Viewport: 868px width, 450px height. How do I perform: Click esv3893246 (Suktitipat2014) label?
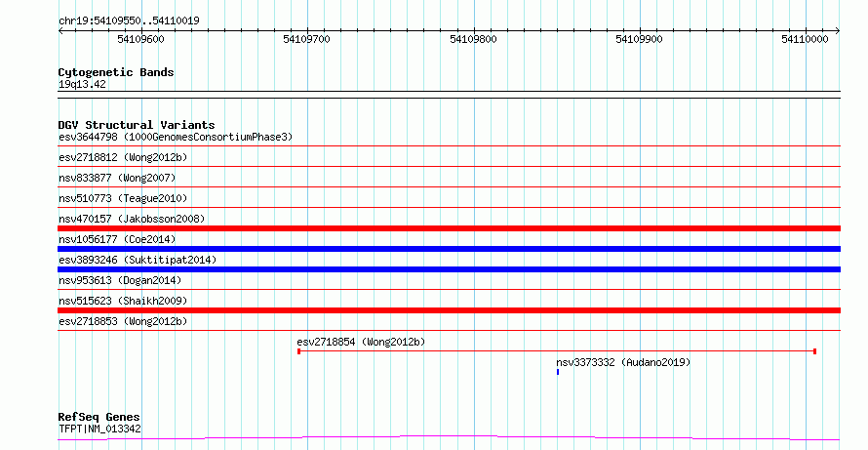pyautogui.click(x=138, y=260)
